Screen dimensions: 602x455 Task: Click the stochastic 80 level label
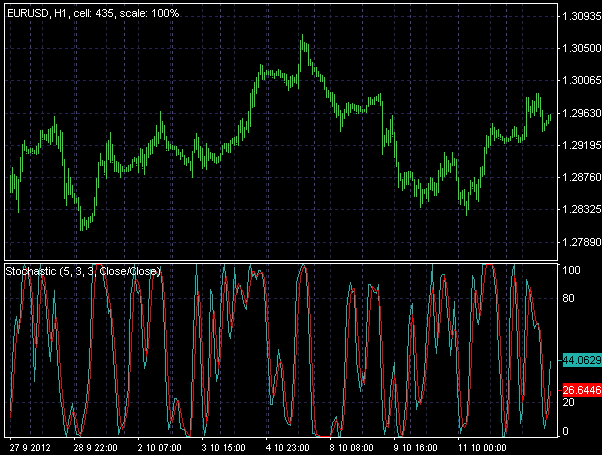coord(568,298)
